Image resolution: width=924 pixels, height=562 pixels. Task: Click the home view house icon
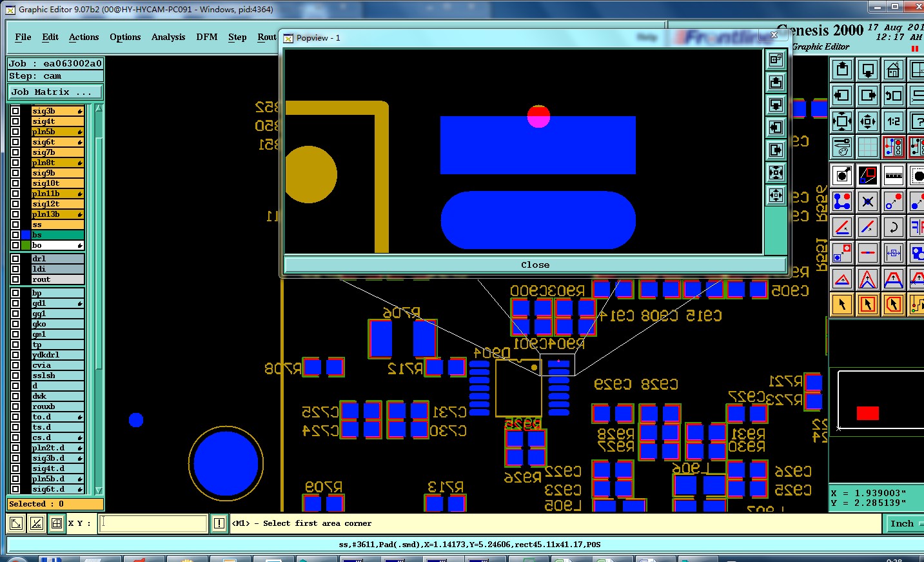click(x=894, y=70)
